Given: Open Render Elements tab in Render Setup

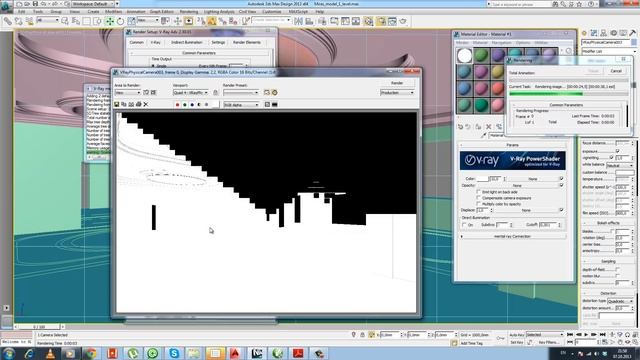Looking at the screenshot, I should [x=247, y=42].
